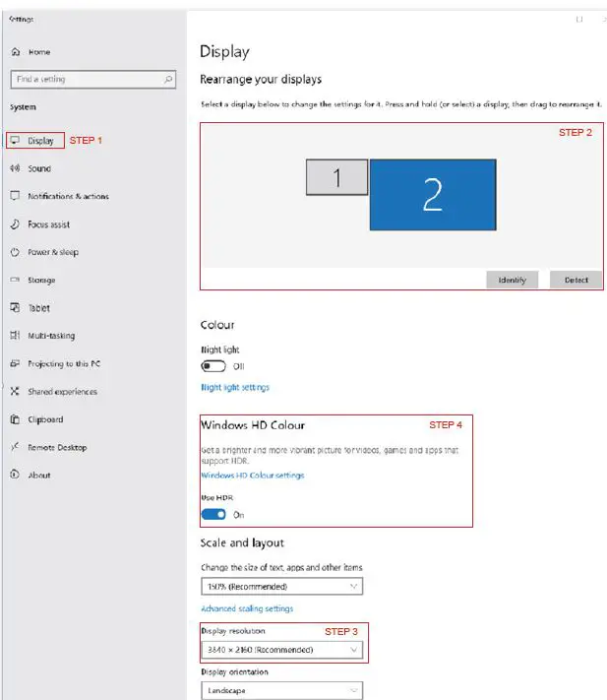This screenshot has width=607, height=700.
Task: Click the Focus assist moon icon
Action: (x=15, y=224)
